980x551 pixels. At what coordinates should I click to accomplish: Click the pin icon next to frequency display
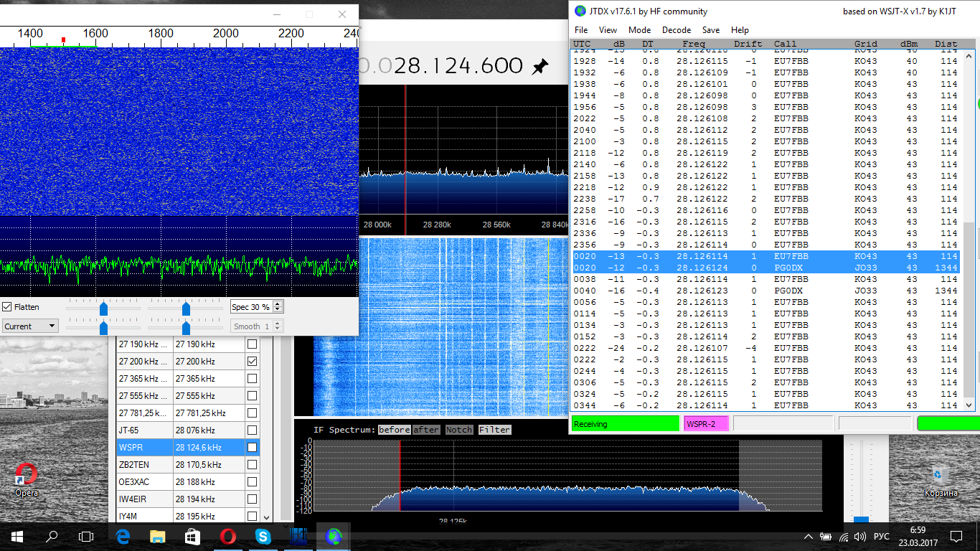coord(540,67)
